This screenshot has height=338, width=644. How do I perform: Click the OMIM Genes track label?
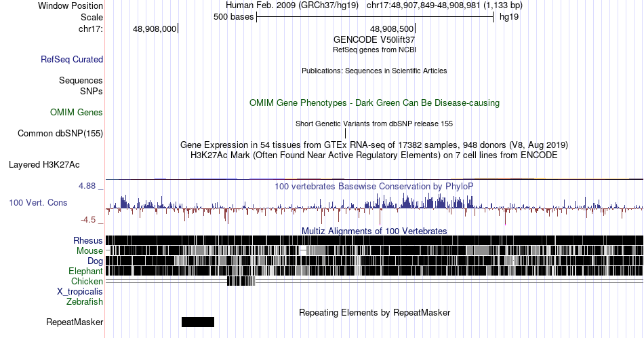pyautogui.click(x=76, y=112)
